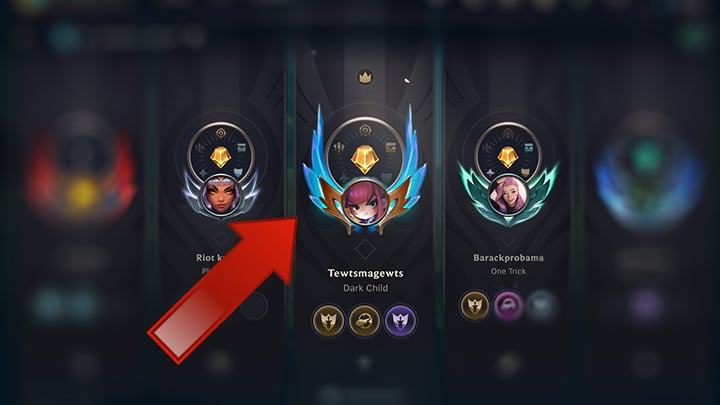Select the gold rank emblem on Tewtsmagewts' banner

click(x=364, y=159)
